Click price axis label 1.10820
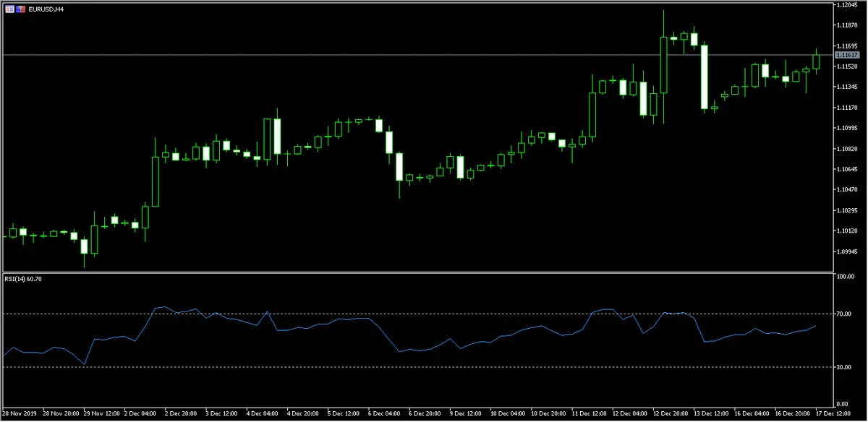 point(846,149)
